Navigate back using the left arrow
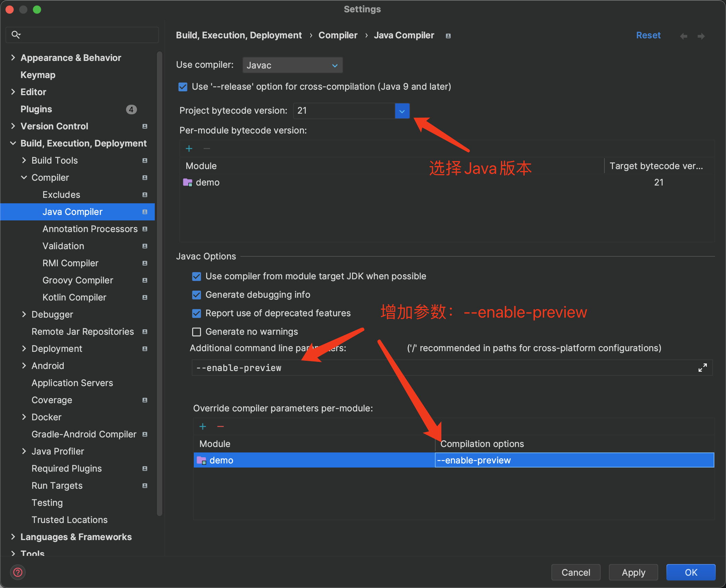 [684, 36]
